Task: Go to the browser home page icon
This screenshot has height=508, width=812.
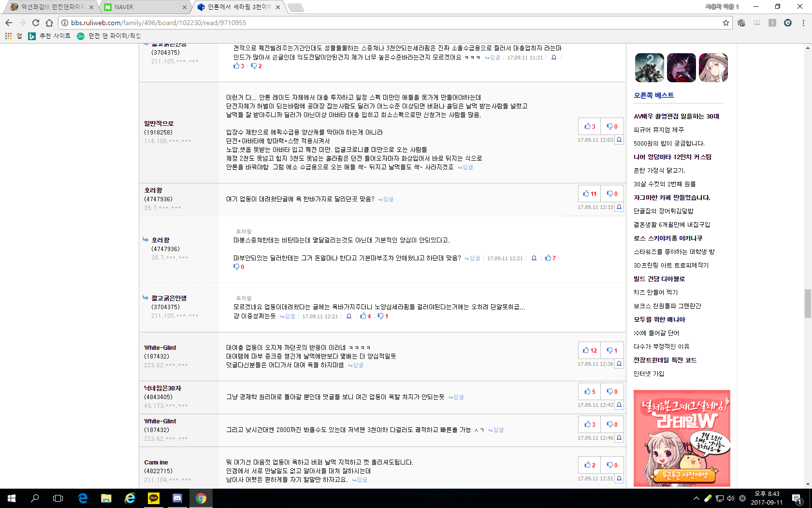Action: pyautogui.click(x=49, y=23)
